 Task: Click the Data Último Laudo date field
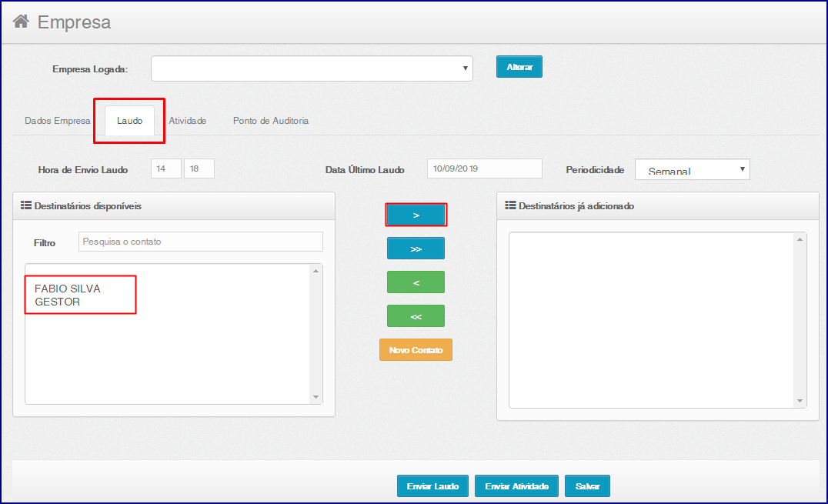[x=484, y=169]
